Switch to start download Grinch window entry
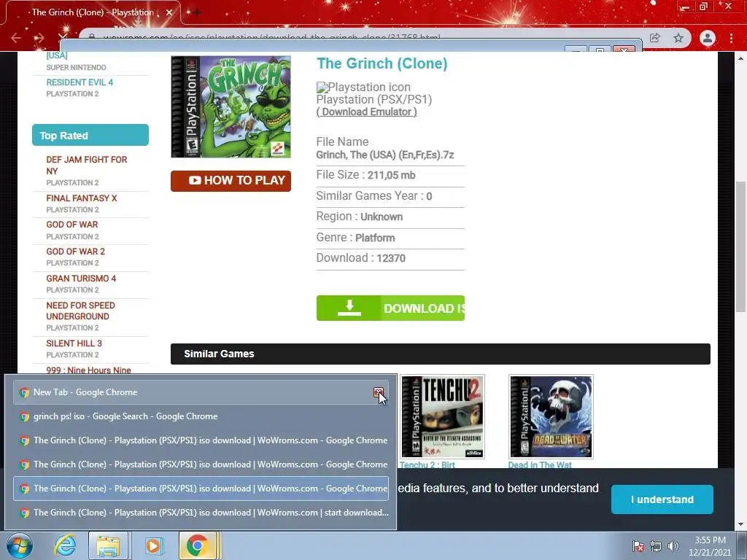747x560 pixels. [201, 513]
